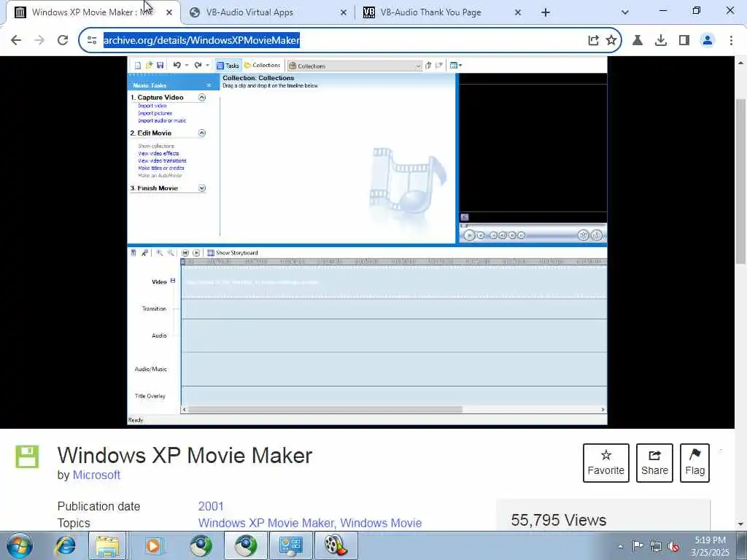Click the Up One Level icon
The image size is (747, 560).
coord(428,65)
